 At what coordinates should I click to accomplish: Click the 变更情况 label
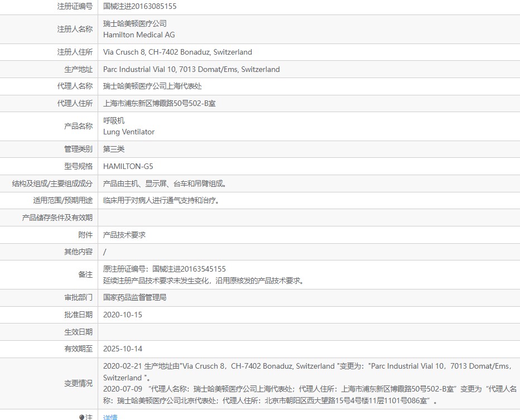79,384
